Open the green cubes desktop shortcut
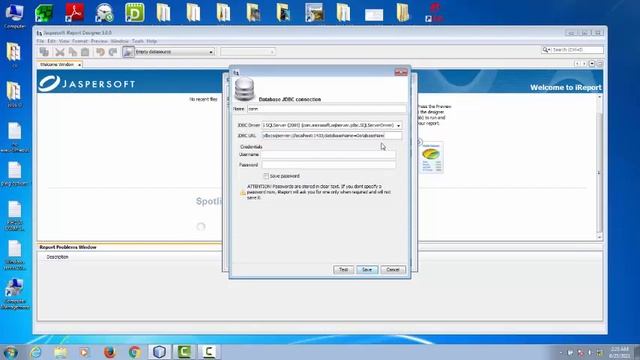Viewport: 640px width, 360px height. pyautogui.click(x=44, y=13)
